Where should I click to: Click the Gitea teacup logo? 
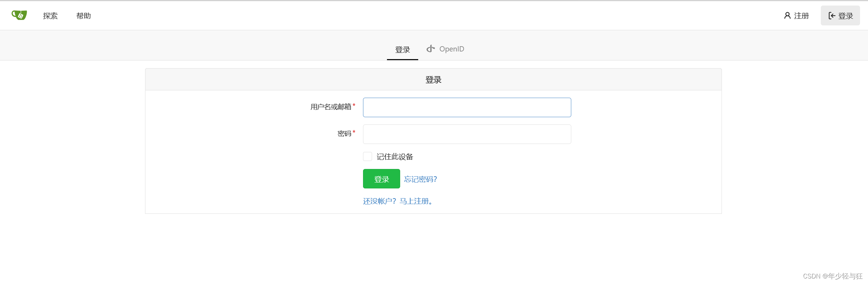[x=19, y=15]
